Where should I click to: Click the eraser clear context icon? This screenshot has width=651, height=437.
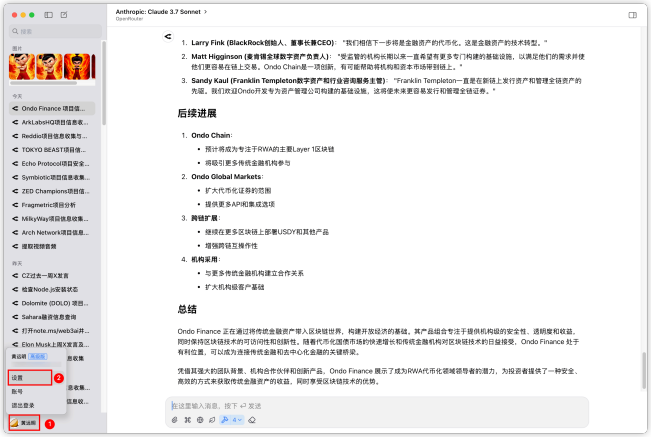click(252, 420)
